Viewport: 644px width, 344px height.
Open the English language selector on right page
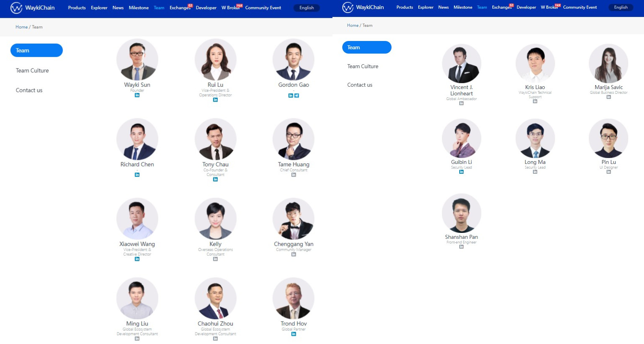(x=621, y=7)
